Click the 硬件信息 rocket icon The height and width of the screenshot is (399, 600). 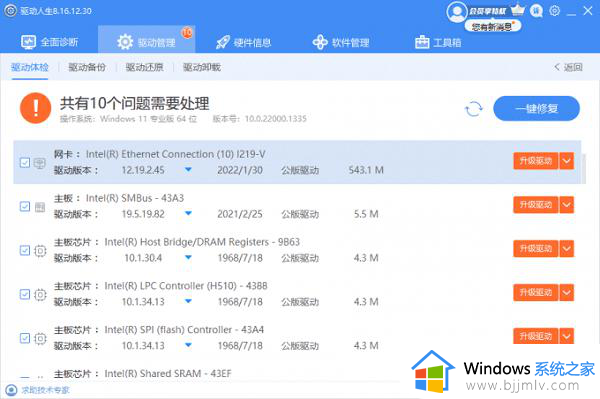tap(223, 42)
